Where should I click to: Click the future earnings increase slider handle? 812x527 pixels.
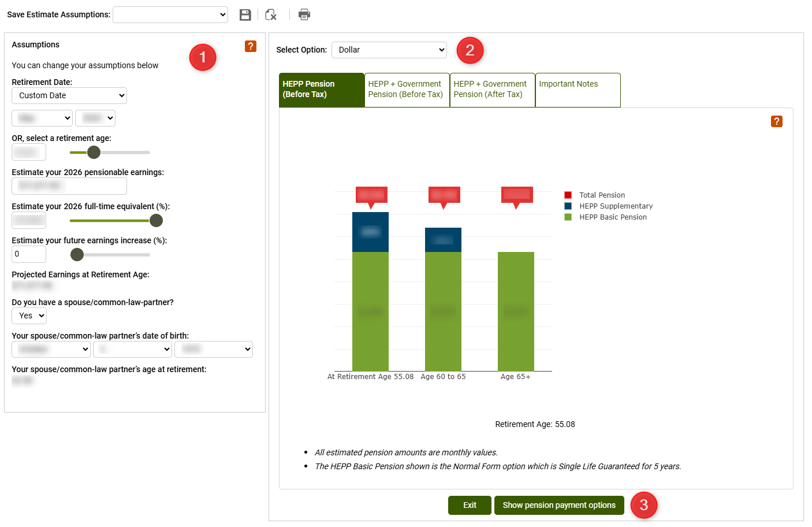coord(77,255)
